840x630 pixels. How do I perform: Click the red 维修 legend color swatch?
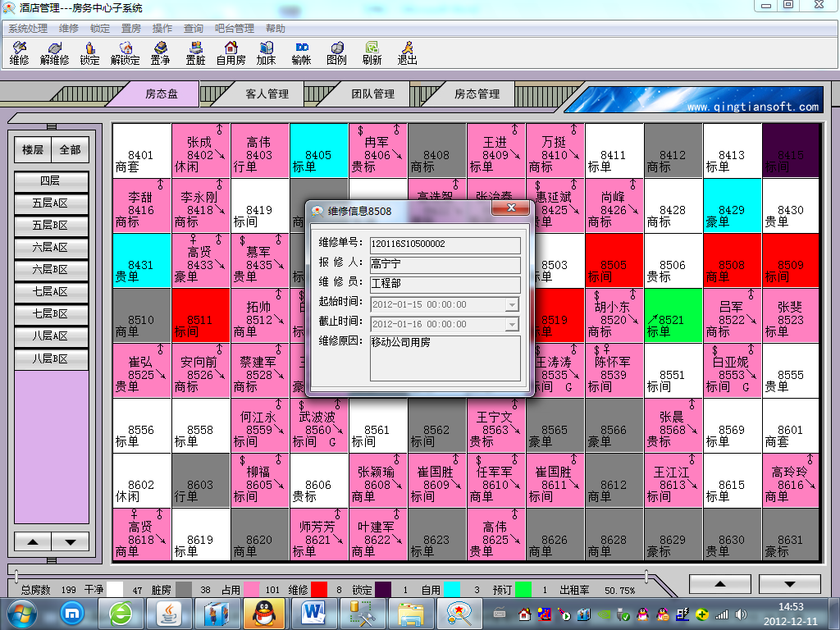(x=319, y=589)
